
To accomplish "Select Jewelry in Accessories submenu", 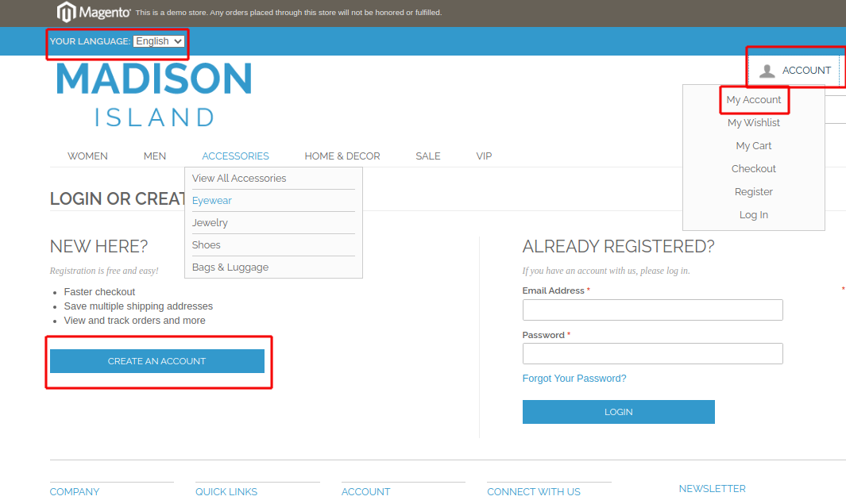I will [210, 222].
